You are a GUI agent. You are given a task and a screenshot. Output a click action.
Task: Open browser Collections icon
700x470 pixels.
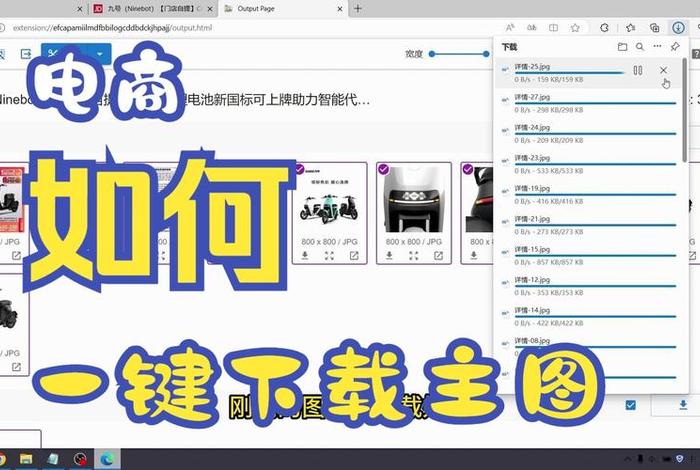[654, 28]
